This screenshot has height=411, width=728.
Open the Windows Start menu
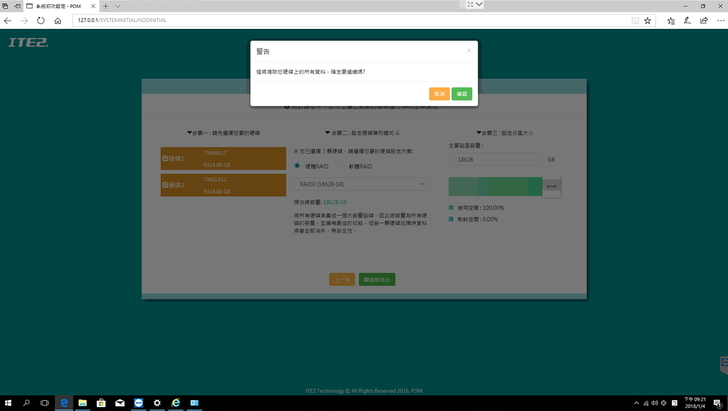[x=8, y=402]
